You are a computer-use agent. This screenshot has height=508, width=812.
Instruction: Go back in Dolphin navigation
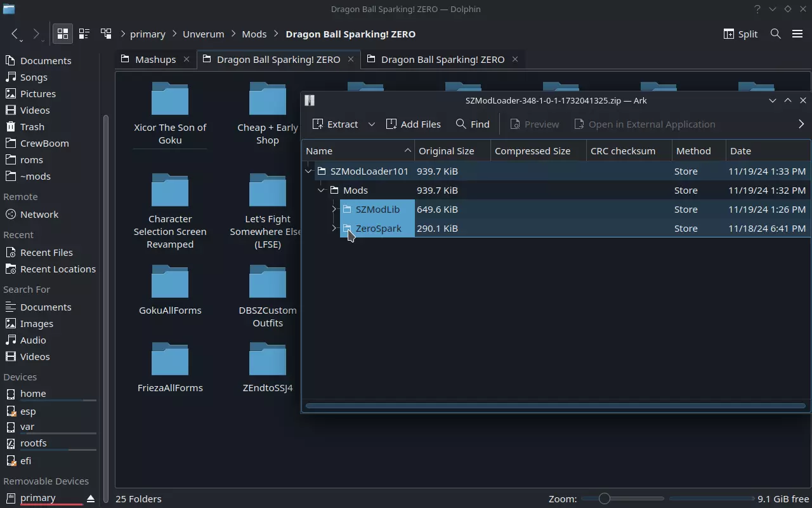(x=15, y=34)
